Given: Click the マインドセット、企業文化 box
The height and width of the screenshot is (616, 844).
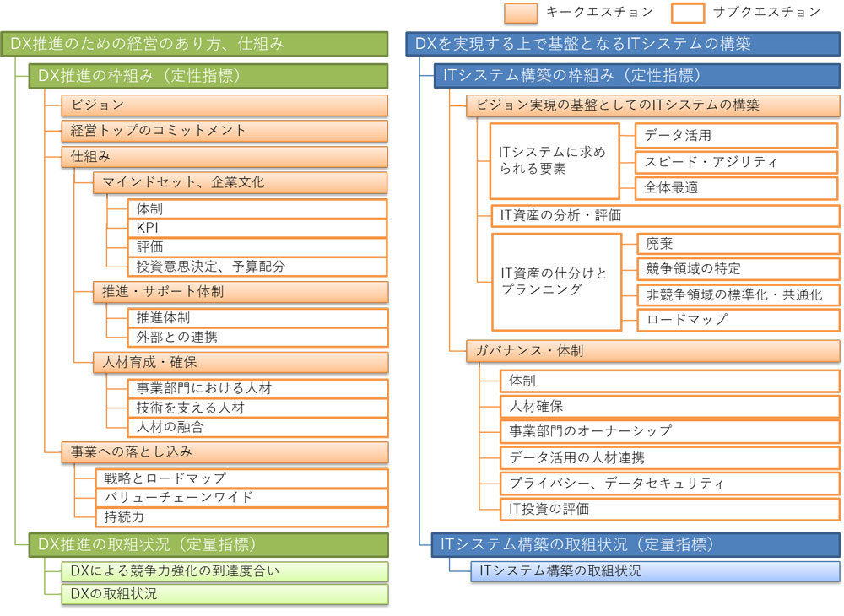Looking at the screenshot, I should pos(241,182).
